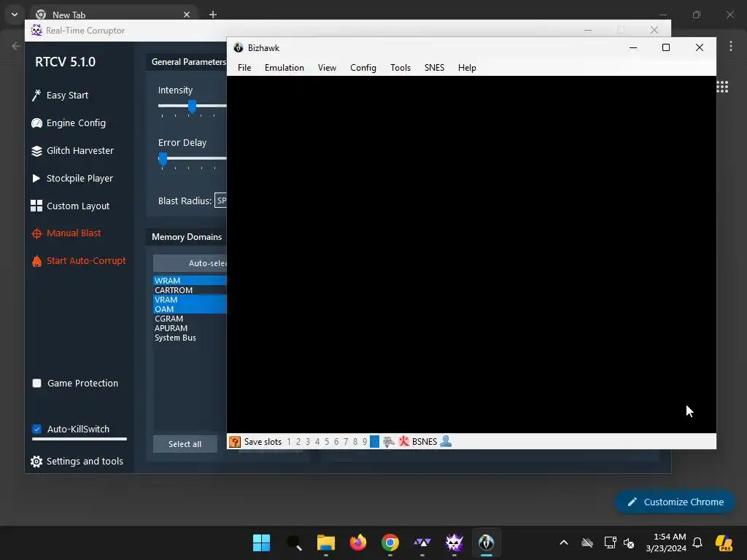747x560 pixels.
Task: Open File Explorer from taskbar
Action: [x=326, y=542]
